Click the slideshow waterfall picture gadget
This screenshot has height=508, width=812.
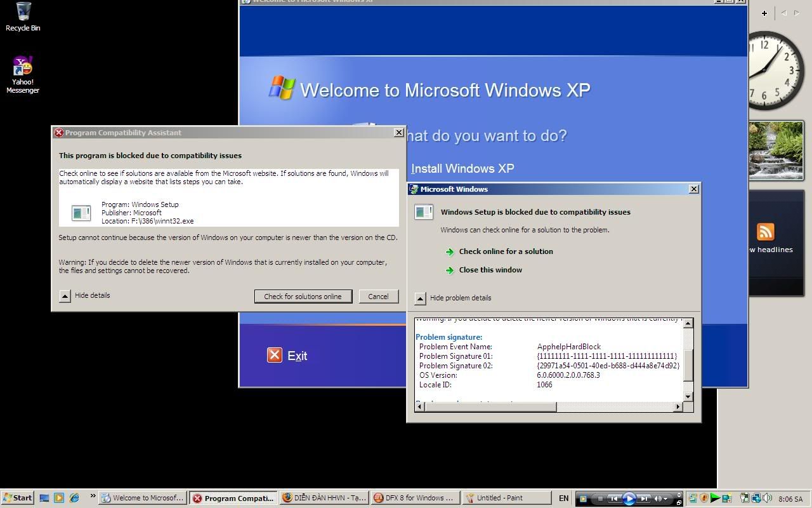pyautogui.click(x=776, y=150)
